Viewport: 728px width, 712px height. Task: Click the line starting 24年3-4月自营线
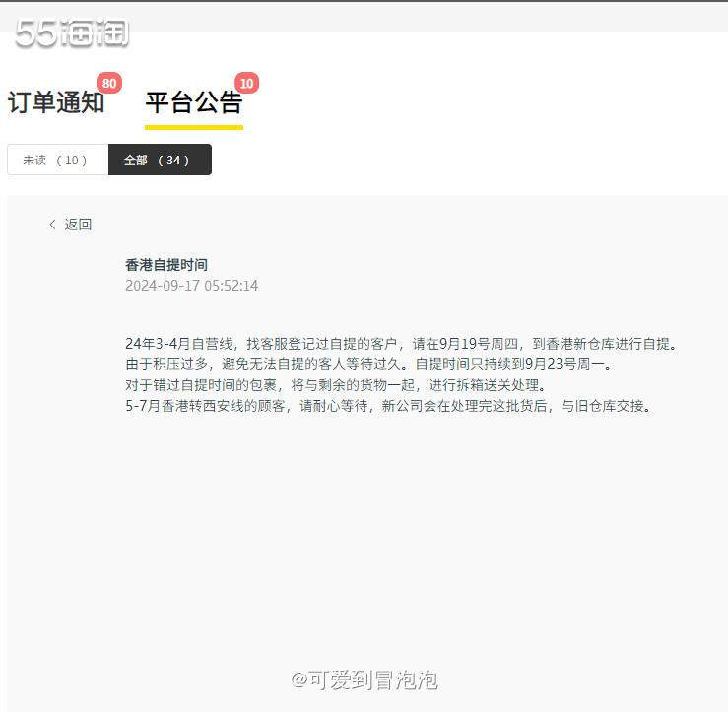coord(402,344)
